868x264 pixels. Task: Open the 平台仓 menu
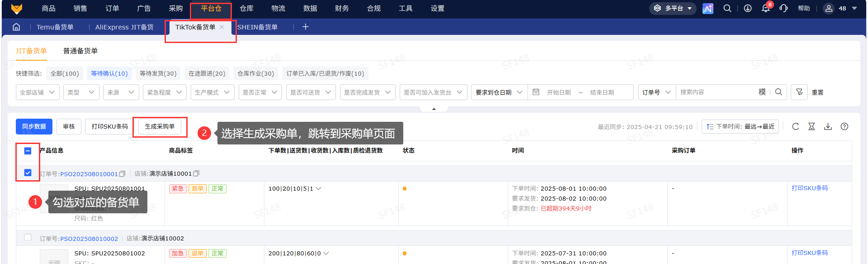[x=211, y=9]
